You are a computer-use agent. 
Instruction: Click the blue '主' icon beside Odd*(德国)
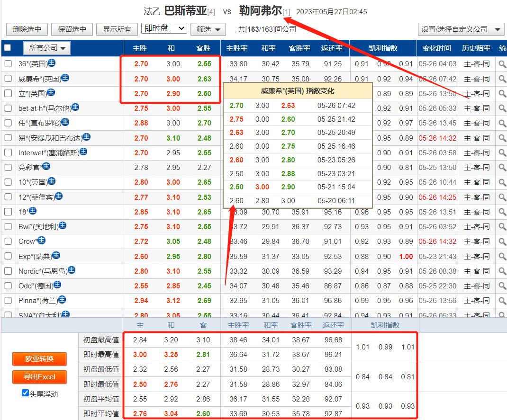57,285
